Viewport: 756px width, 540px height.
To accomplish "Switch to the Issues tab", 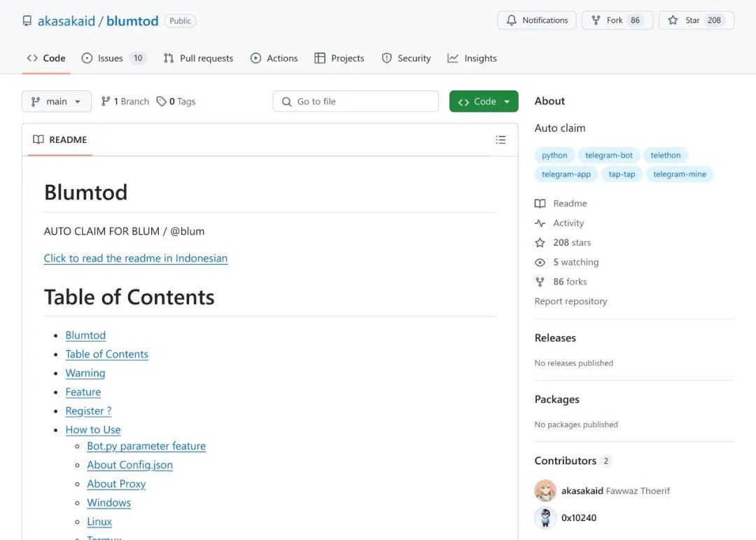I will coord(113,58).
